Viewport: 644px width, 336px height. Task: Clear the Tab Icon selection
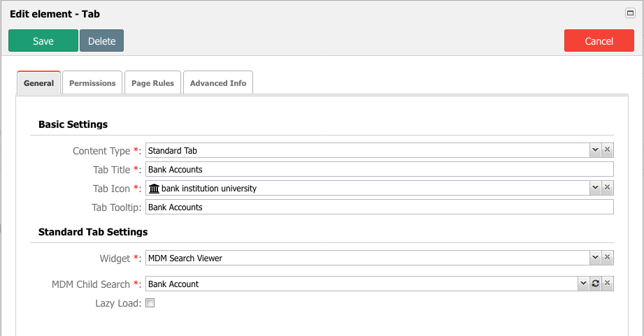[607, 188]
